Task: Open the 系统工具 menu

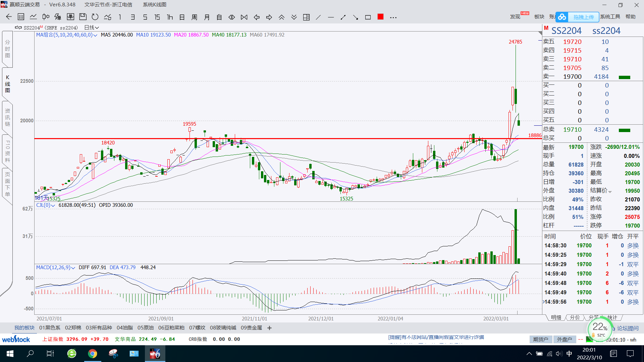Action: point(610,17)
